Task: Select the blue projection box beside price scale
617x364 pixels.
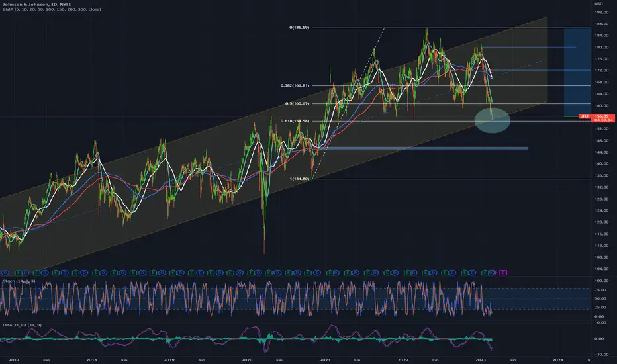Action: 577,72
